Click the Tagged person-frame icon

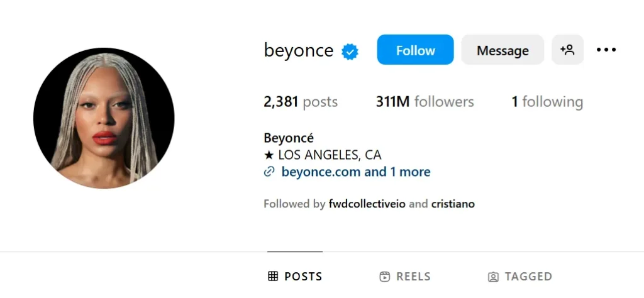494,277
